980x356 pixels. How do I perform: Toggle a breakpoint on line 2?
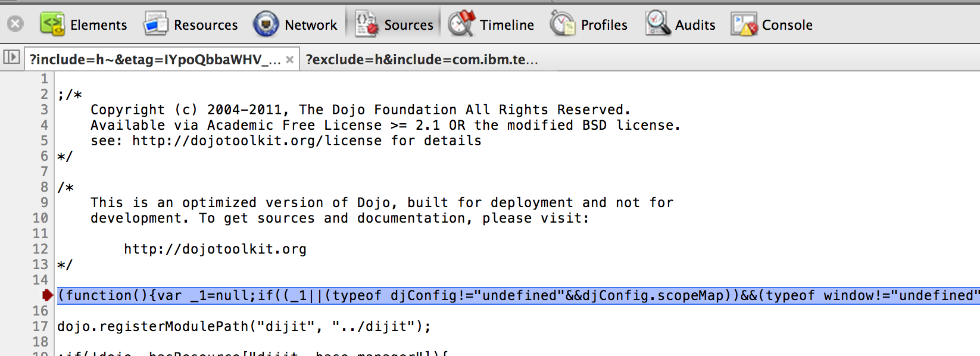pyautogui.click(x=44, y=94)
